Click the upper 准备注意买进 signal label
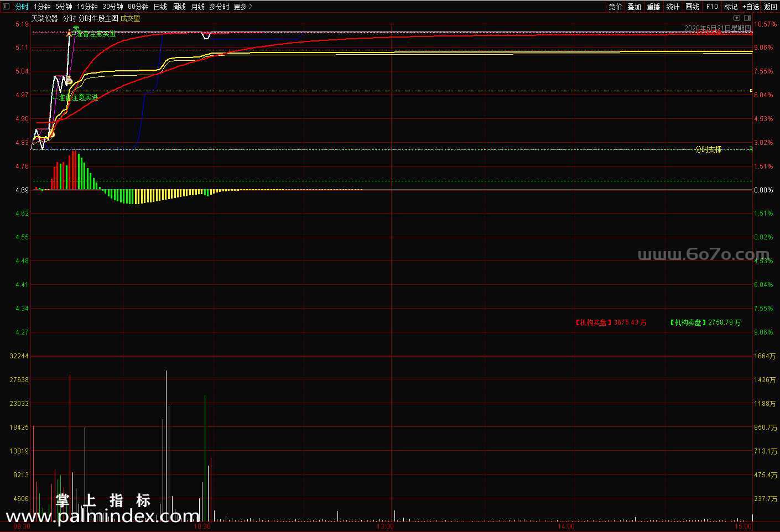Viewport: 780px width, 532px height. point(94,34)
